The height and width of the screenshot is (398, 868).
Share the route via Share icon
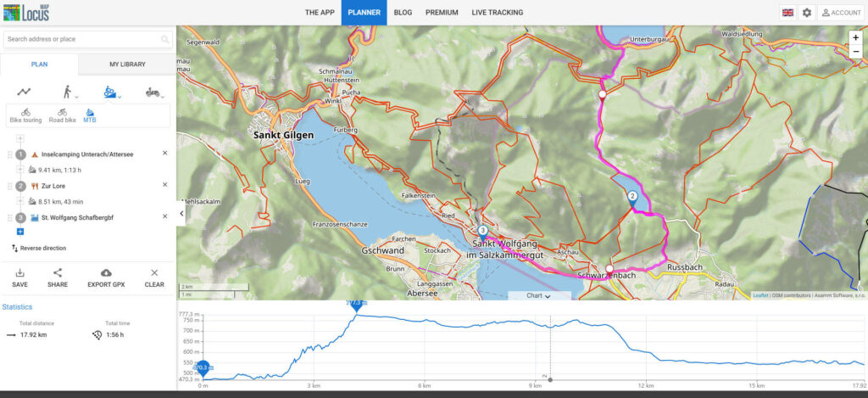pyautogui.click(x=58, y=277)
